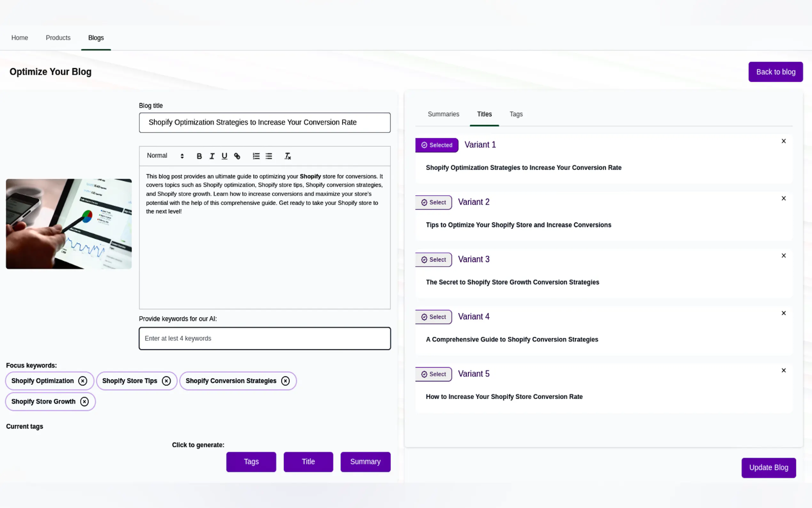Image resolution: width=812 pixels, height=508 pixels.
Task: Remove Shopify Optimization keyword chip
Action: coord(82,381)
